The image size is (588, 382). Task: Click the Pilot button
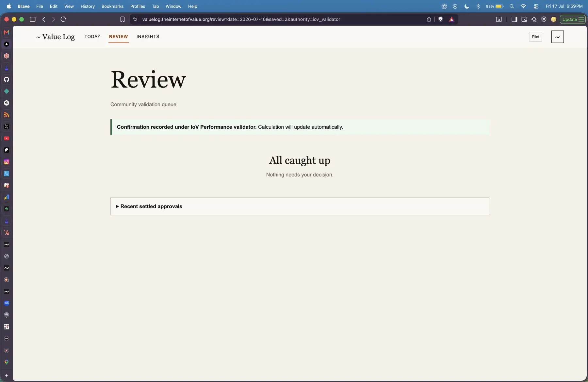point(535,37)
